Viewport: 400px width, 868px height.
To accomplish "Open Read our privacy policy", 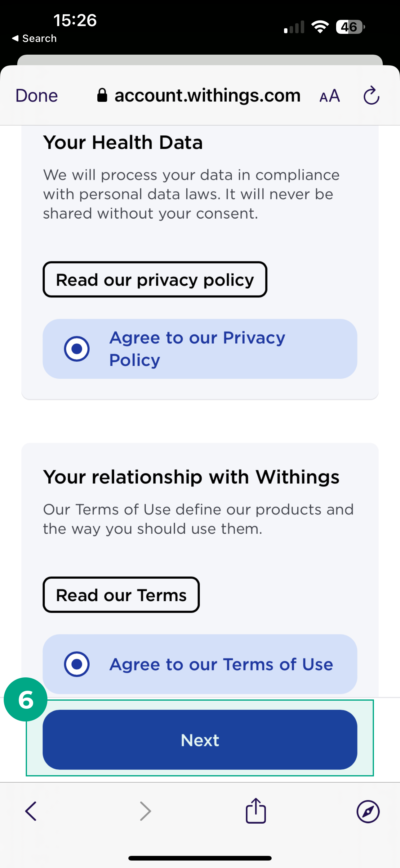I will [154, 279].
